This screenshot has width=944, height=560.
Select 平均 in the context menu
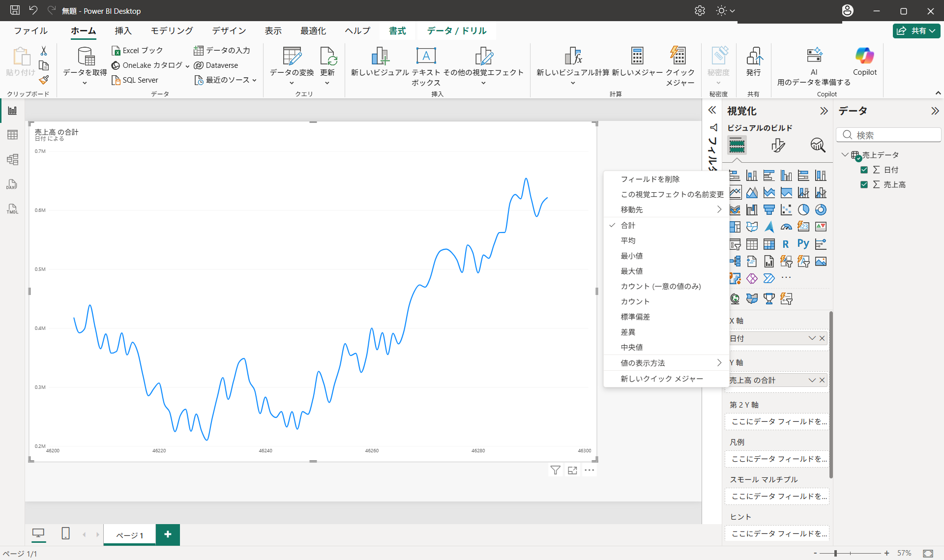coord(666,240)
